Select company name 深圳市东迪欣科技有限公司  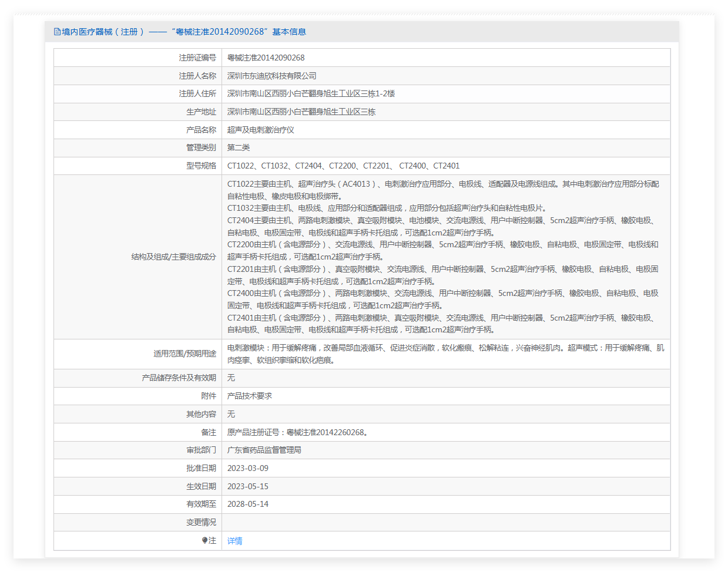click(272, 76)
